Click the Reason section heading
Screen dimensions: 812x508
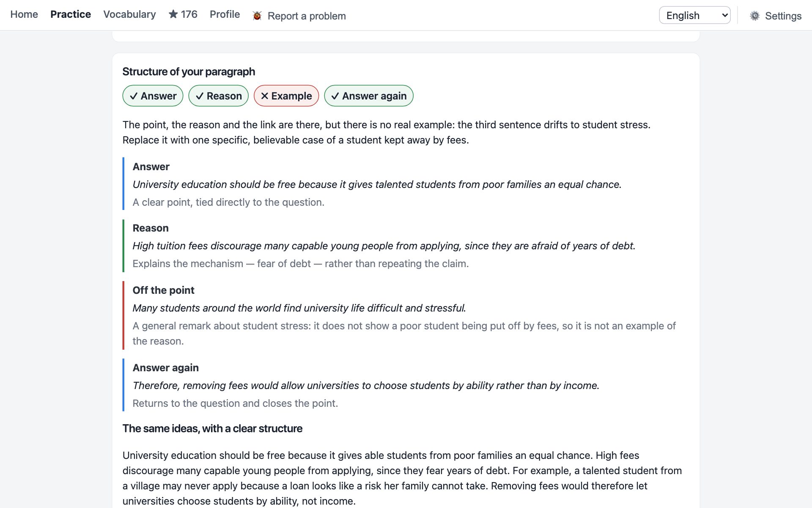(151, 228)
